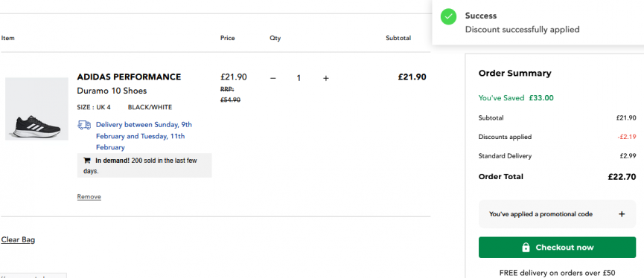Click the Standard Delivery cost £2.99

tap(628, 156)
